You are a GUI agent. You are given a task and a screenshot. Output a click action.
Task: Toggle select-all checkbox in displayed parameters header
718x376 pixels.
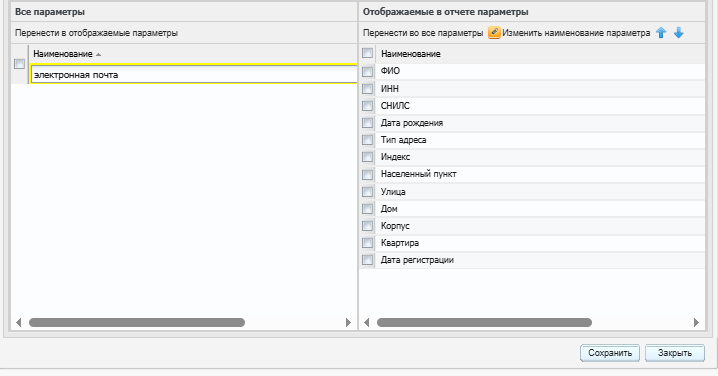[x=367, y=53]
